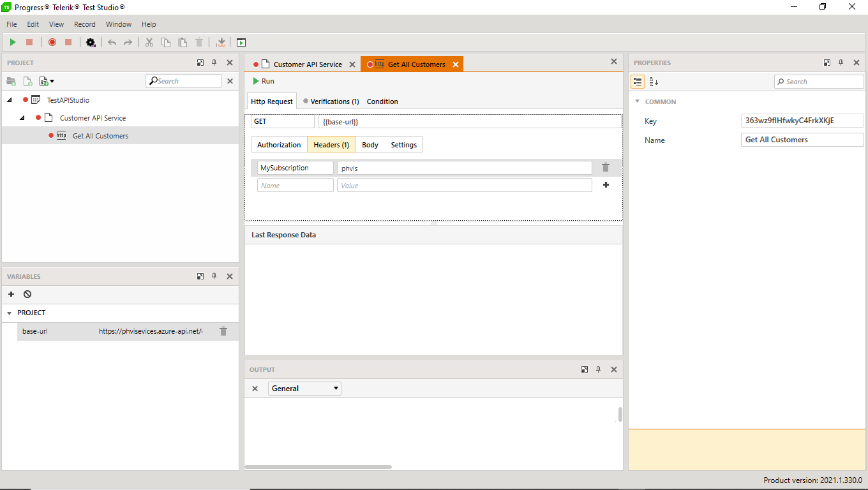Screen dimensions: 868x490
Task: Click the first Stop icon after play in the toolbar
Action: [29, 42]
